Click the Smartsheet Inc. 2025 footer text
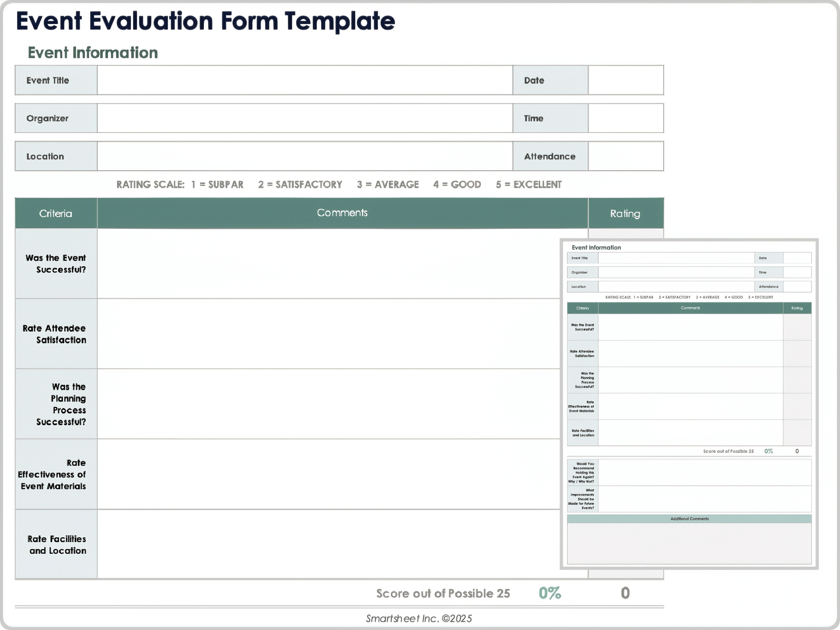 [419, 619]
